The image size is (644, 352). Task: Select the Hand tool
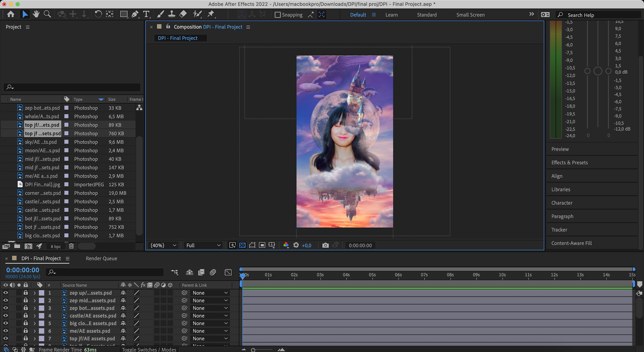point(36,14)
